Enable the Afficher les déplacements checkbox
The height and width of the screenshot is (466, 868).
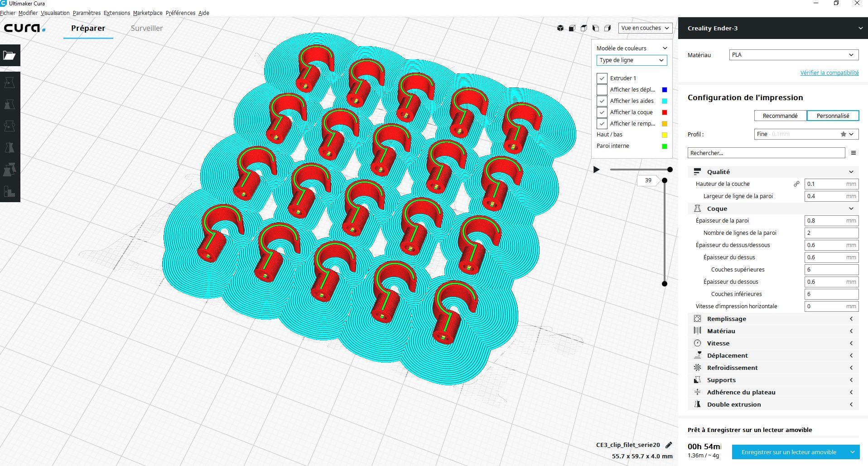602,90
